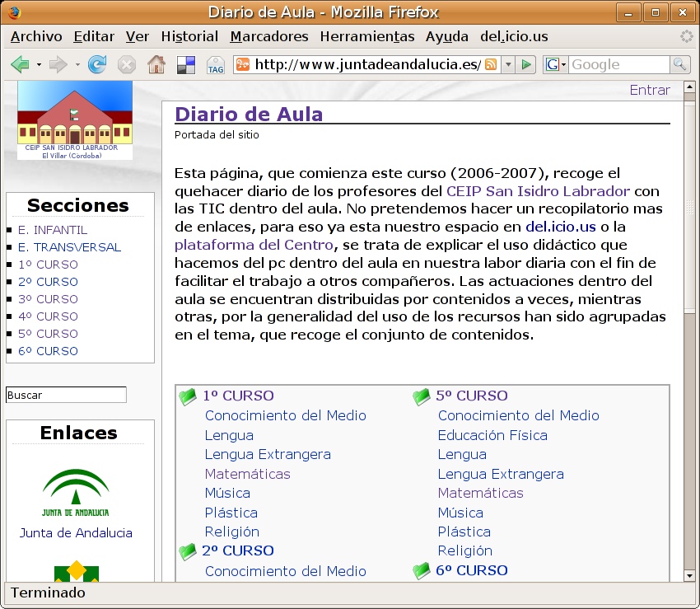Click the Entrar login link
The image size is (700, 609).
650,90
